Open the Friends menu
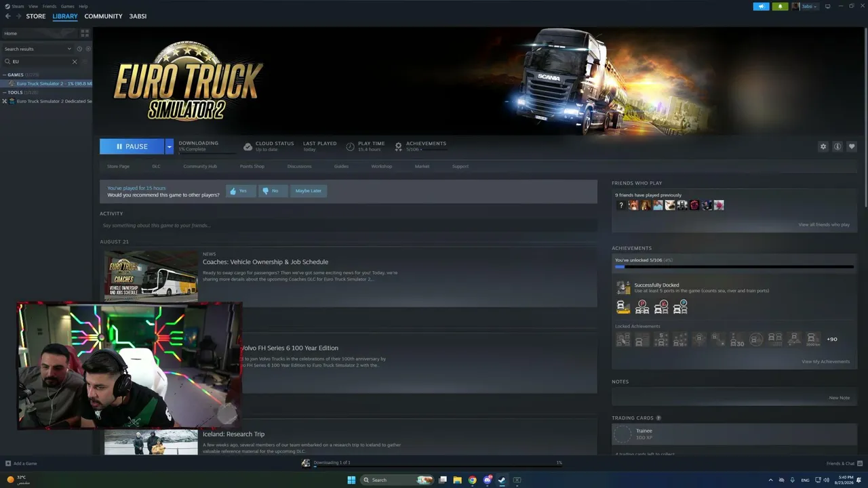 [x=50, y=6]
